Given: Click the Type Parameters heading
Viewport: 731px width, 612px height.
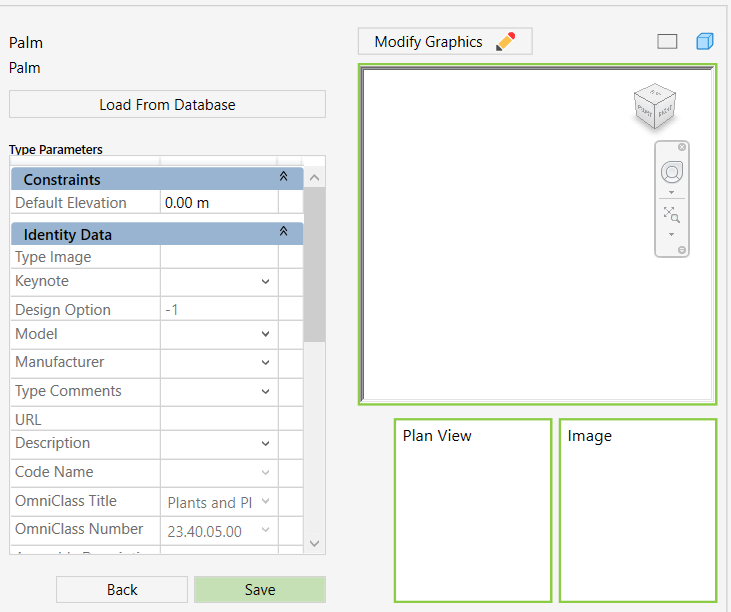Looking at the screenshot, I should (x=55, y=149).
